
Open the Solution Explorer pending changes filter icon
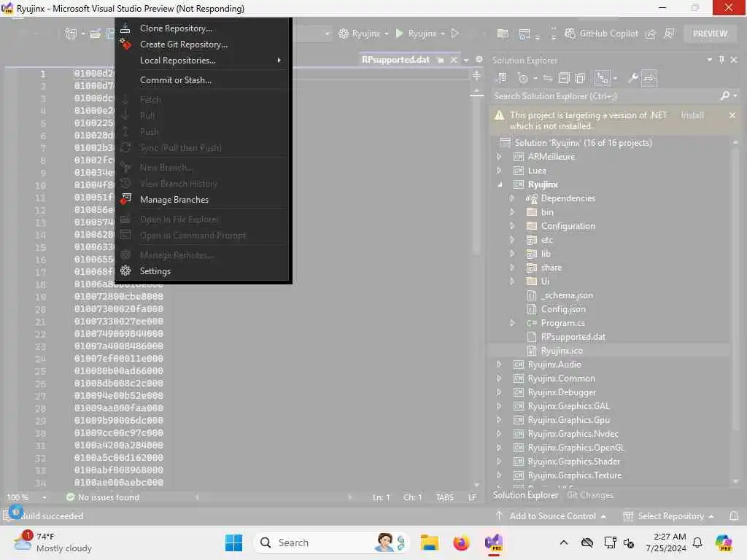[522, 78]
